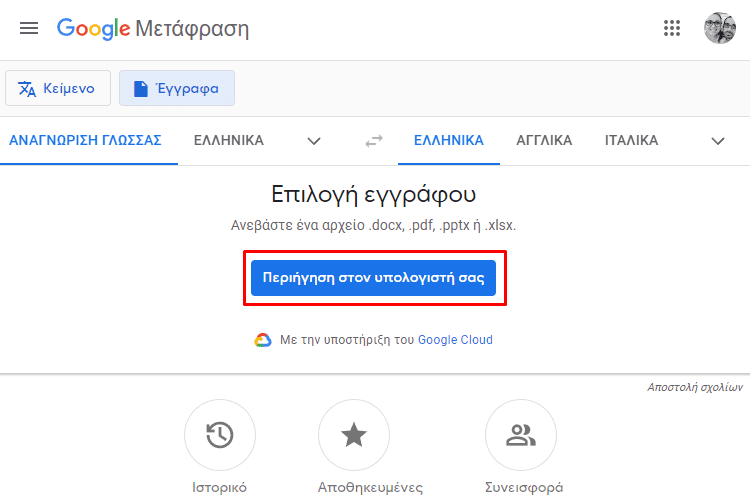This screenshot has width=750, height=500.
Task: Click the Ιστορικό label text
Action: 220,488
